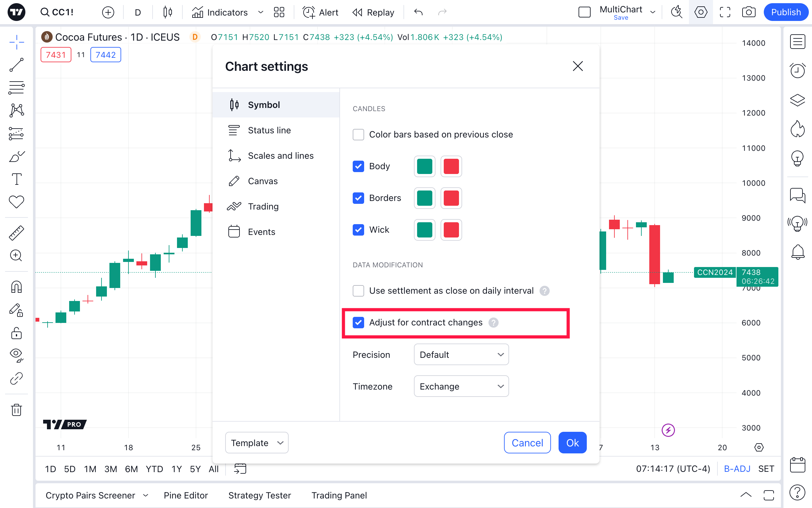
Task: Open the alerts clock icon
Action: click(798, 70)
